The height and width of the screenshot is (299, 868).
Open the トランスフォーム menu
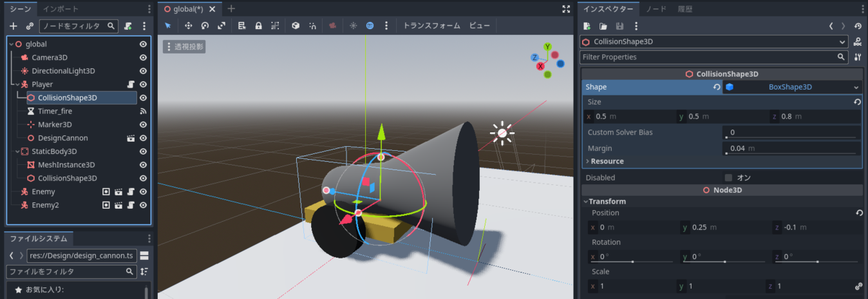click(x=431, y=26)
